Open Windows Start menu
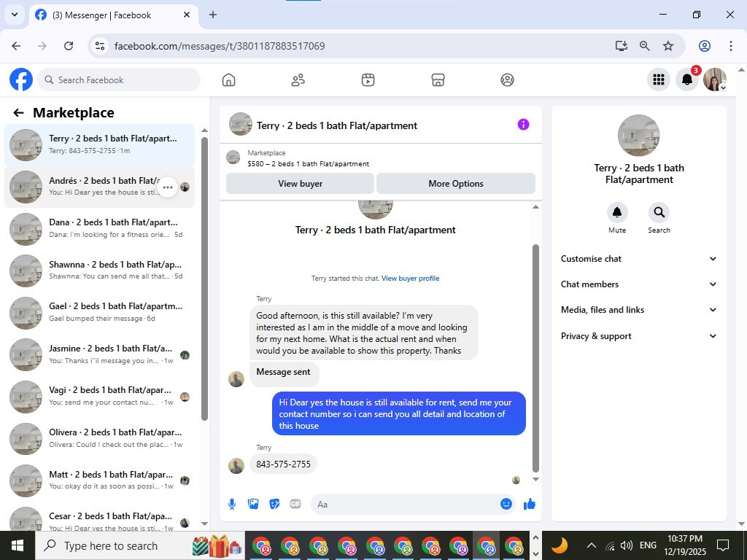 tap(18, 545)
